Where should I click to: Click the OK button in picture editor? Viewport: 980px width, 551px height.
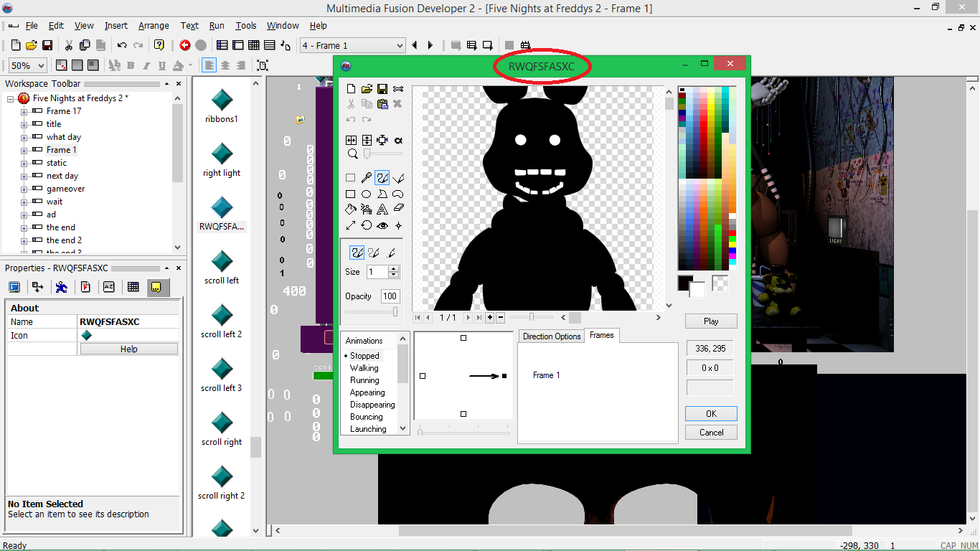(x=711, y=414)
